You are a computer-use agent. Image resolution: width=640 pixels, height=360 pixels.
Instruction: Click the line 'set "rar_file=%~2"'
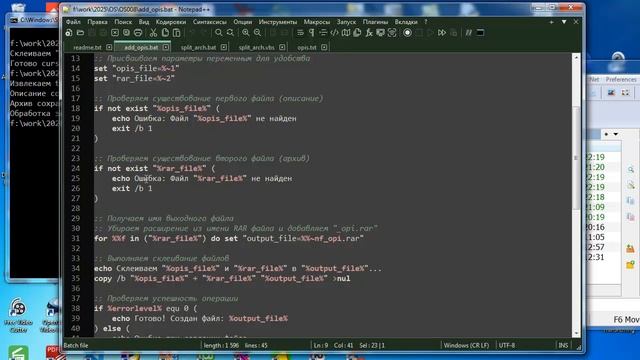[134, 78]
